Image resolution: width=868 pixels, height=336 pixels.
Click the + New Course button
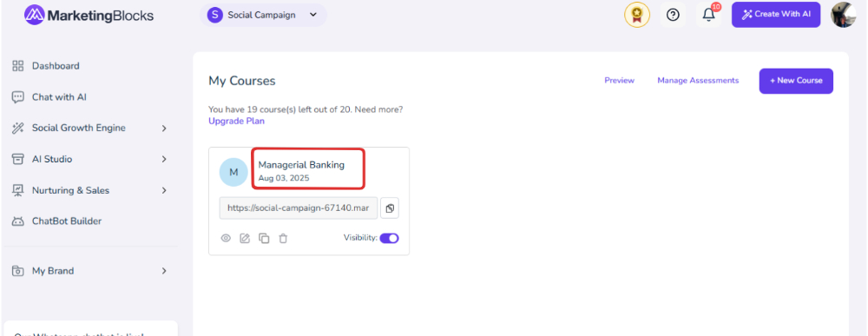coord(796,81)
